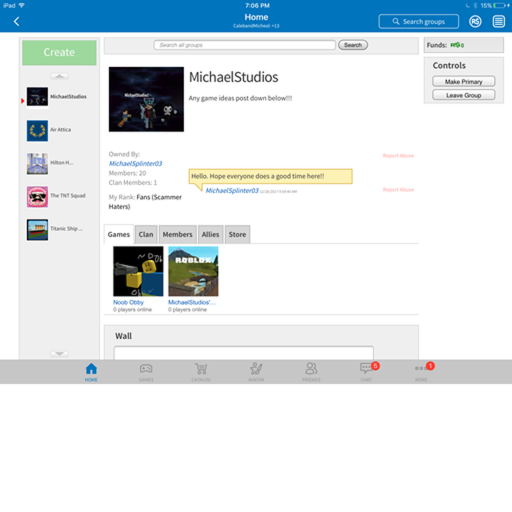The height and width of the screenshot is (512, 512).
Task: Switch to the Store tab
Action: (237, 234)
